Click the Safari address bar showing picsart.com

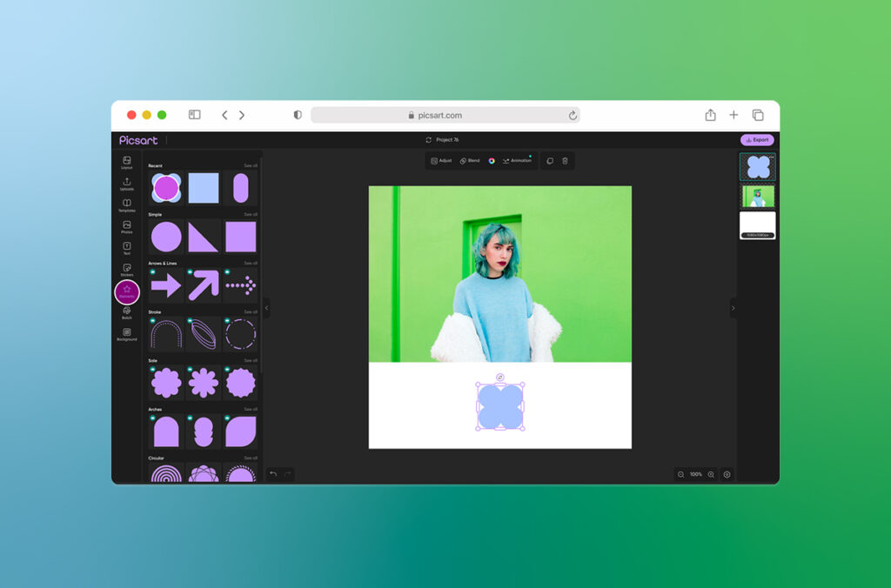(445, 115)
